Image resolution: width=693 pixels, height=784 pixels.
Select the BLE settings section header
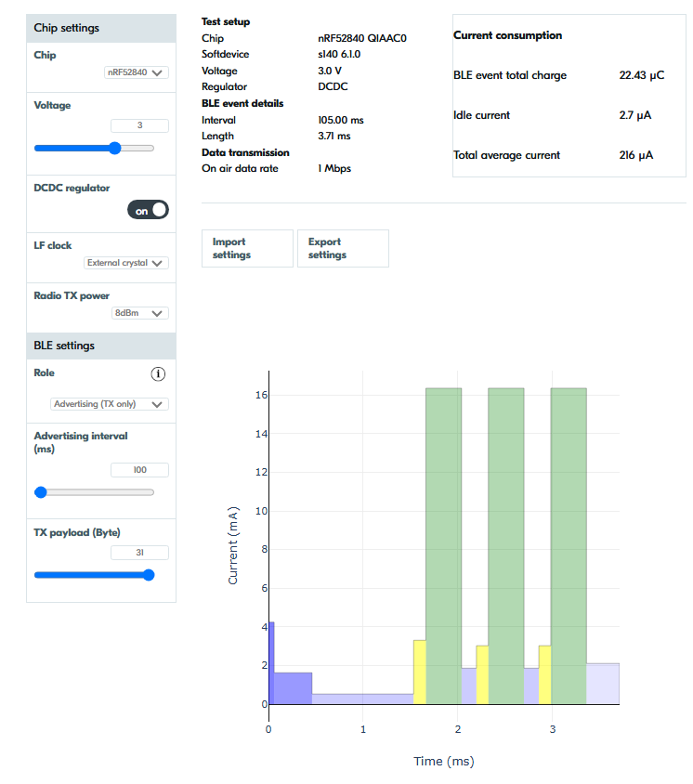101,346
